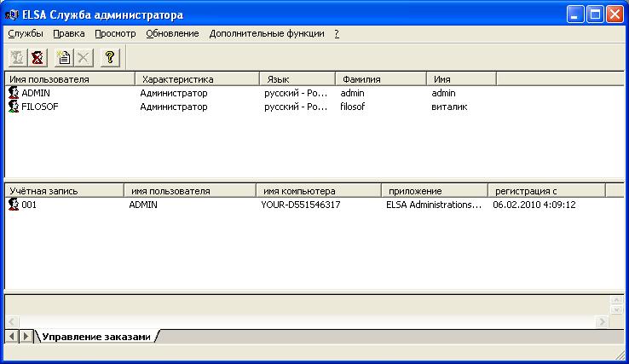Sort by the Характеристика column header
The width and height of the screenshot is (629, 364).
[x=197, y=79]
